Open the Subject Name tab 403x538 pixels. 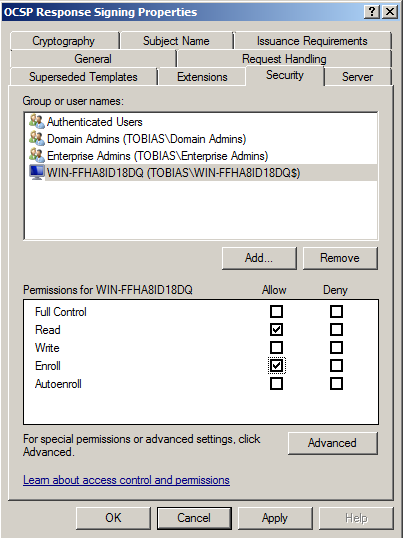coord(176,41)
